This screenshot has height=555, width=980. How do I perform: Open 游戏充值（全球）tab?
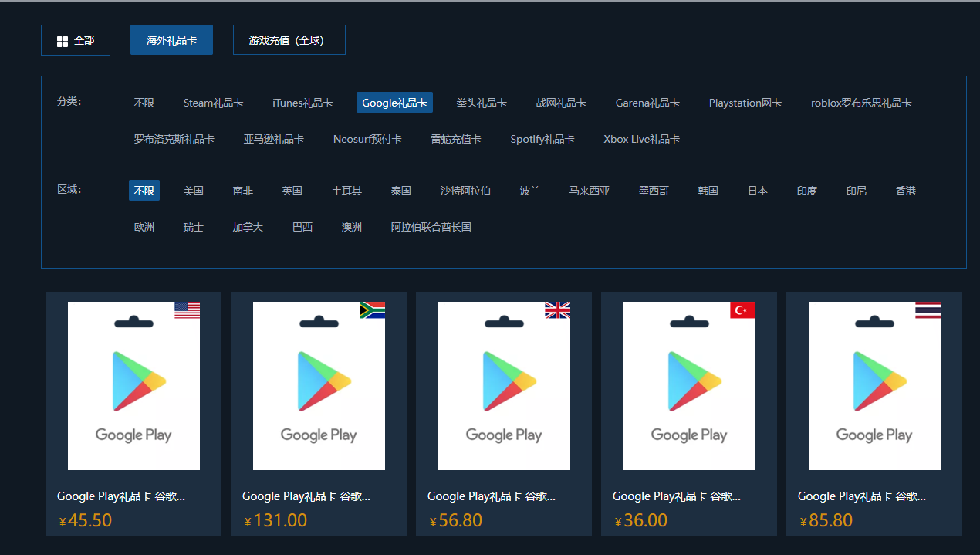pyautogui.click(x=289, y=40)
